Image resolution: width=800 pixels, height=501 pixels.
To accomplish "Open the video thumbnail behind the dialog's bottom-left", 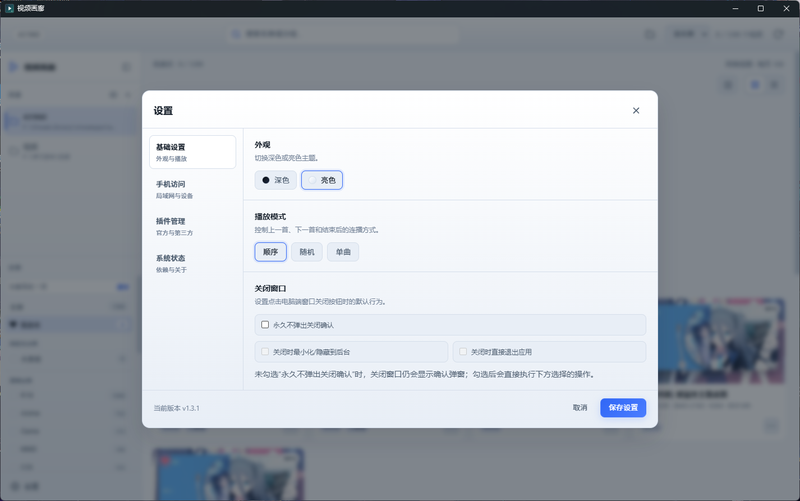I will (x=229, y=474).
